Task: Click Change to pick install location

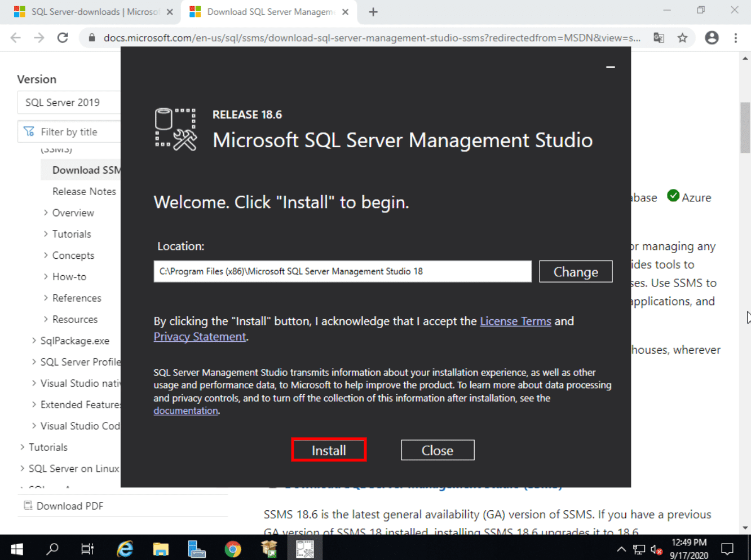Action: [576, 272]
